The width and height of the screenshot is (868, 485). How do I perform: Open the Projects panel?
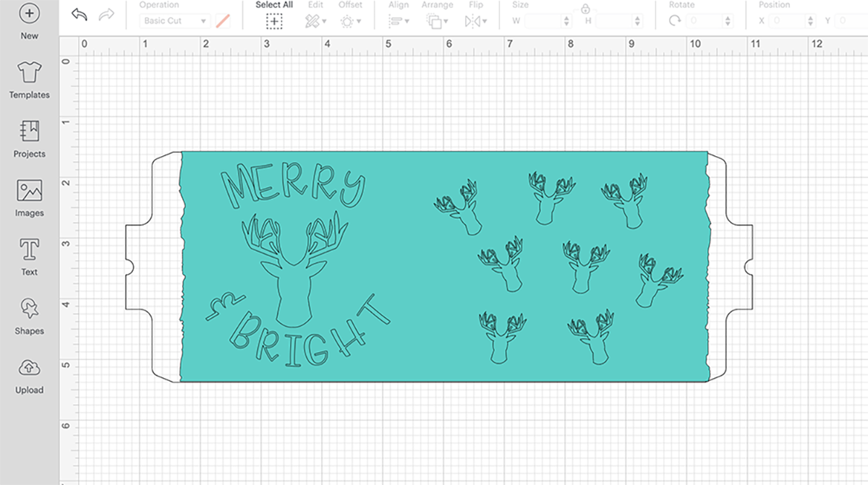pyautogui.click(x=29, y=140)
